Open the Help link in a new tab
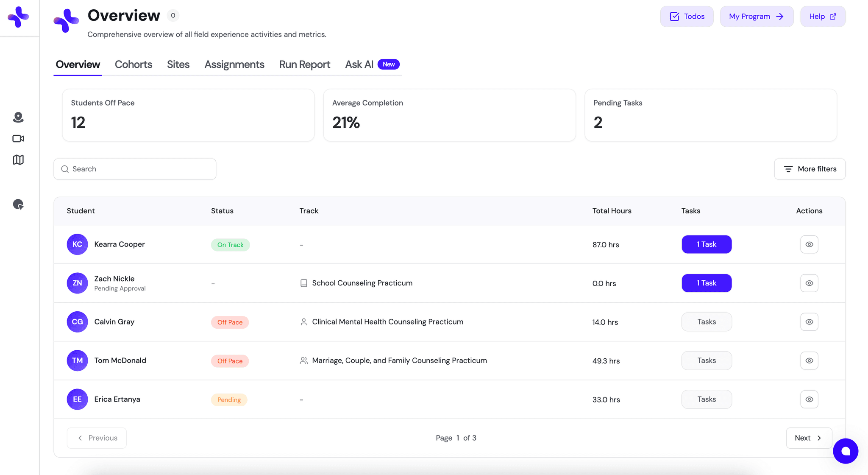This screenshot has width=868, height=475. coord(822,16)
